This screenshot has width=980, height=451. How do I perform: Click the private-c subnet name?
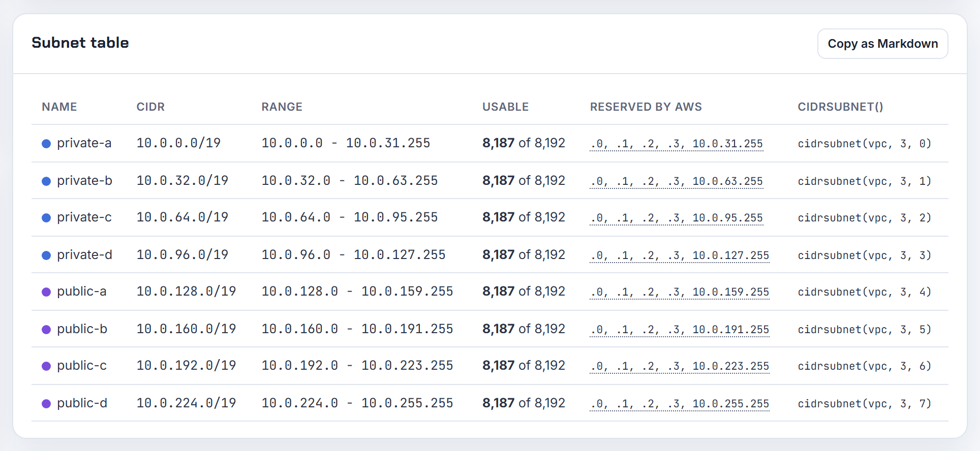(x=84, y=217)
